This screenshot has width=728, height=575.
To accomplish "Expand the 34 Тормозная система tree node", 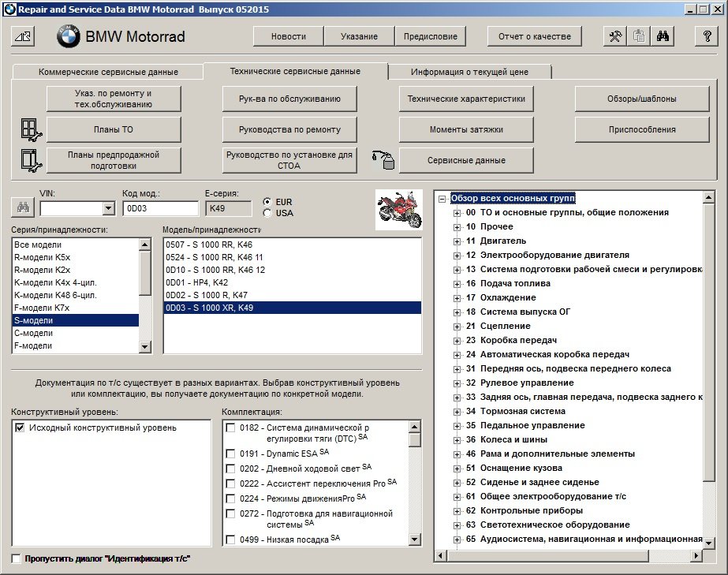I will [x=457, y=412].
